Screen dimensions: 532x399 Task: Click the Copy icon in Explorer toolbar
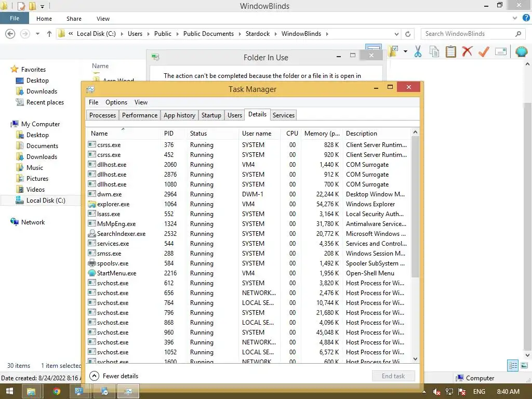coord(434,51)
